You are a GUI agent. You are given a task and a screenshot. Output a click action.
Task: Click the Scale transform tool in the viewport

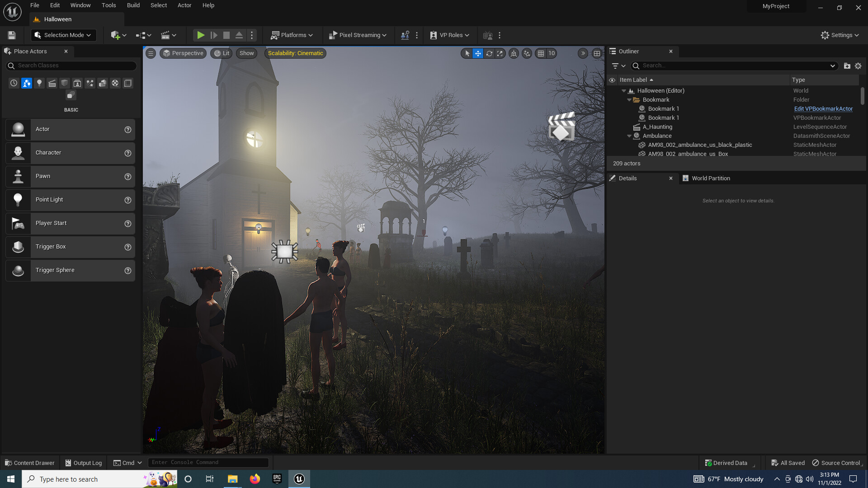(x=500, y=53)
